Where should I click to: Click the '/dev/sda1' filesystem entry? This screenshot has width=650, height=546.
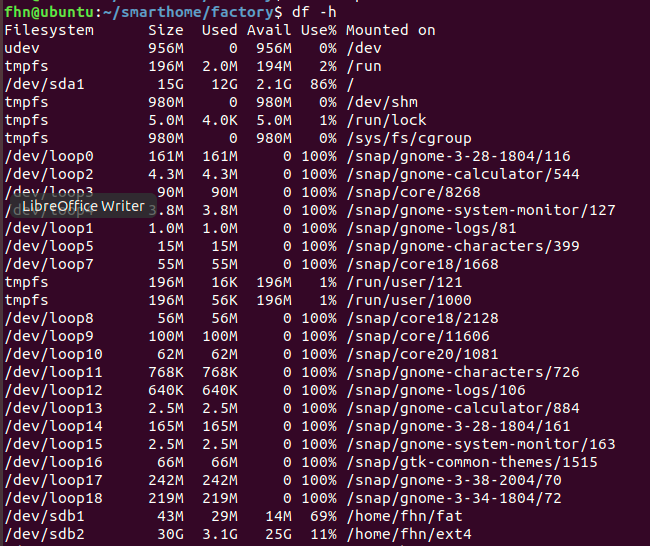[x=45, y=84]
